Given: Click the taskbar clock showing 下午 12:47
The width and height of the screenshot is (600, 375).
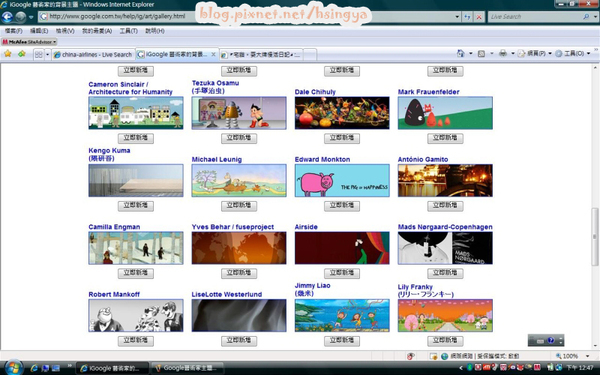Looking at the screenshot, I should tap(579, 368).
